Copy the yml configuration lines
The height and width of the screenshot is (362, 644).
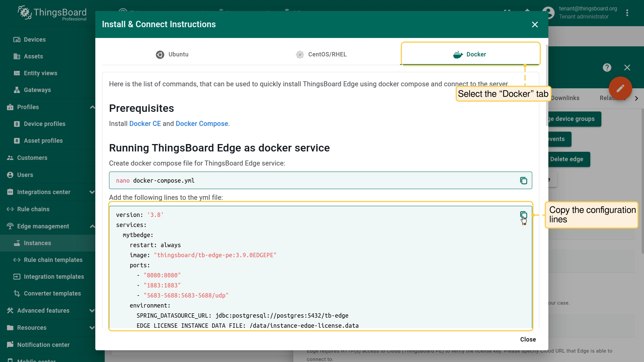coord(523,215)
